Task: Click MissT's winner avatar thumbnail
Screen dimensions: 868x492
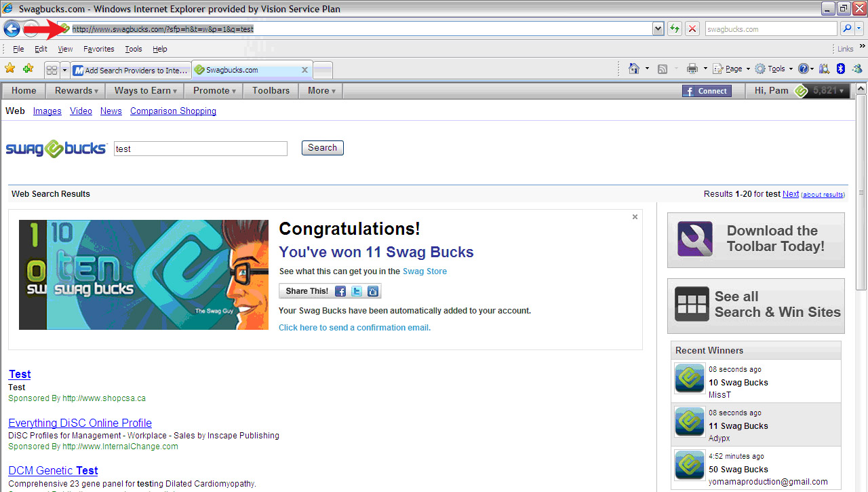Action: [x=690, y=378]
